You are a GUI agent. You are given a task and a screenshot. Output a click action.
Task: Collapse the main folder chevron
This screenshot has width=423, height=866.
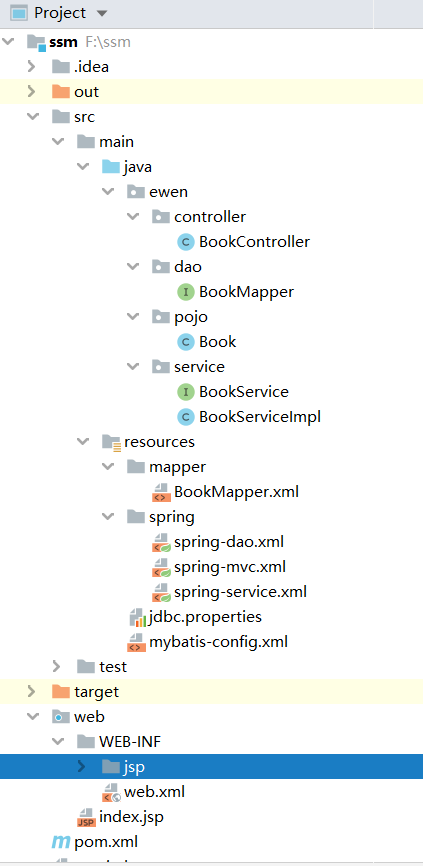[x=58, y=142]
